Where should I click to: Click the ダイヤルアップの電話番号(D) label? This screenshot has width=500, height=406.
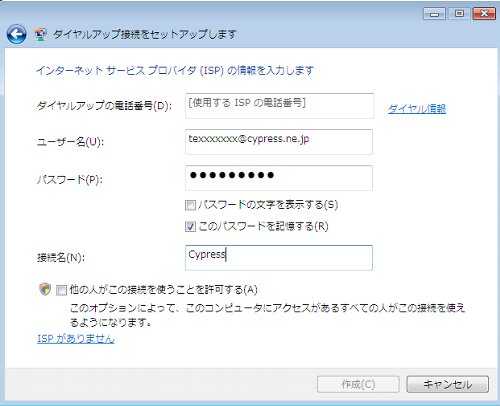tap(104, 106)
